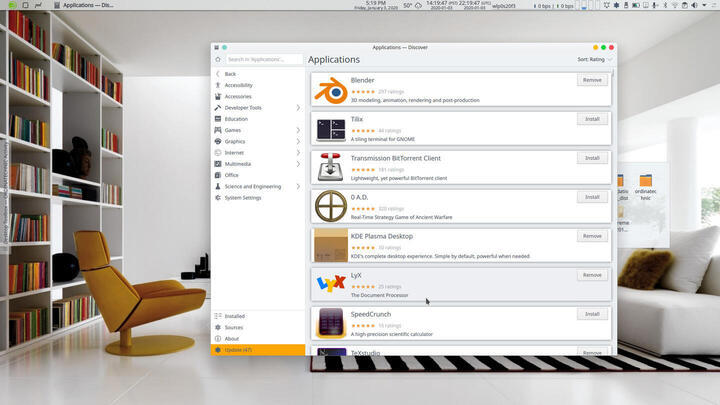Image resolution: width=720 pixels, height=405 pixels.
Task: Open KDE Plasma Desktop package icon
Action: [331, 245]
